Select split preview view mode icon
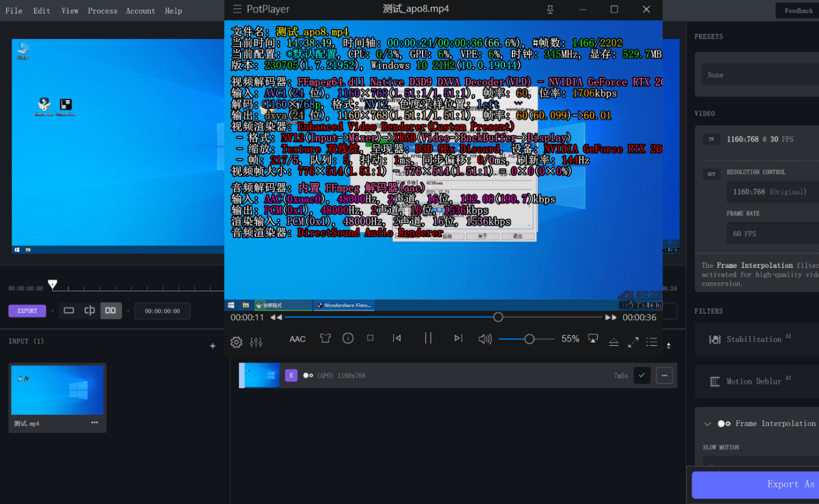The width and height of the screenshot is (819, 504). 90,311
